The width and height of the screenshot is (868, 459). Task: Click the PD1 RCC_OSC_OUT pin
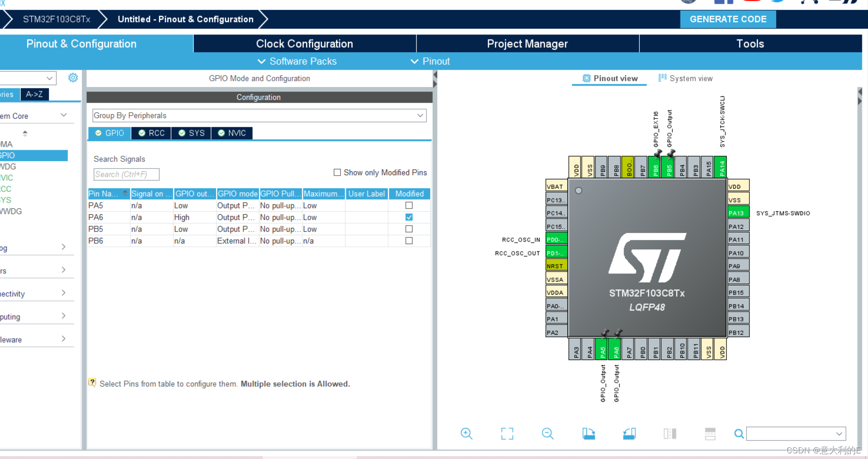(x=556, y=252)
